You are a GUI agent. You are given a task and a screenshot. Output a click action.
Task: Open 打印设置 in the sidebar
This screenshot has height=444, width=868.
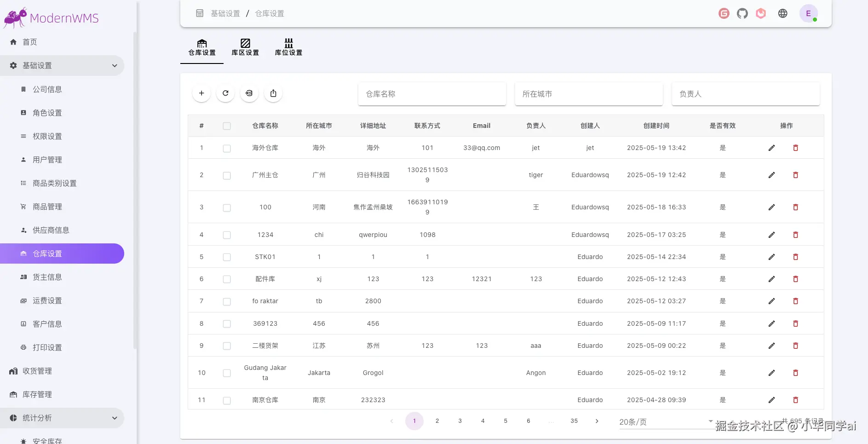click(62, 347)
